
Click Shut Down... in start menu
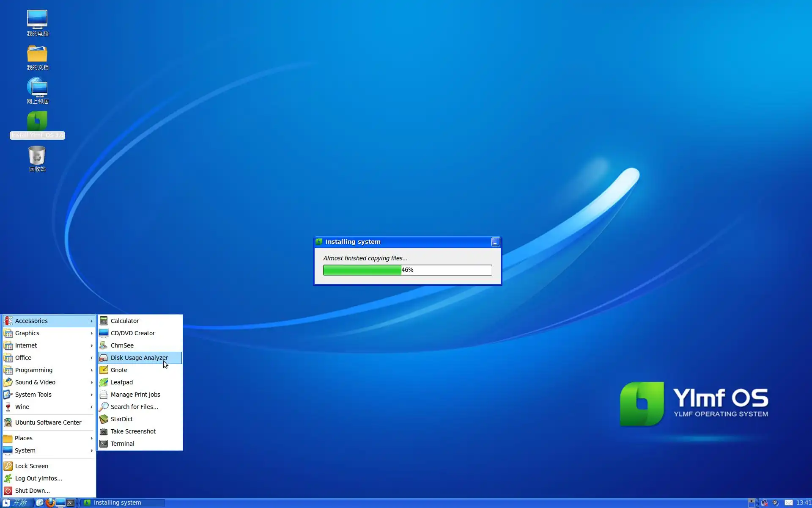33,491
